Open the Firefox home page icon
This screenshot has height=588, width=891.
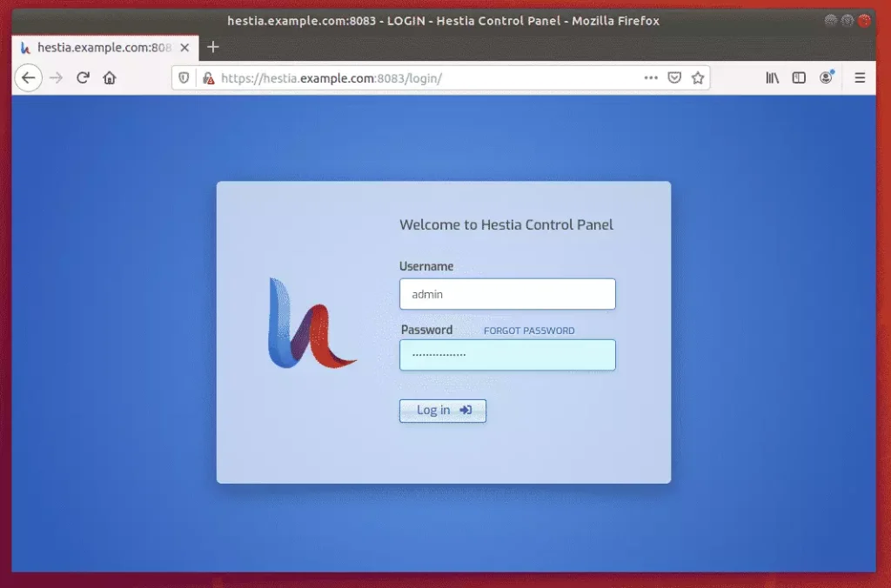(110, 77)
